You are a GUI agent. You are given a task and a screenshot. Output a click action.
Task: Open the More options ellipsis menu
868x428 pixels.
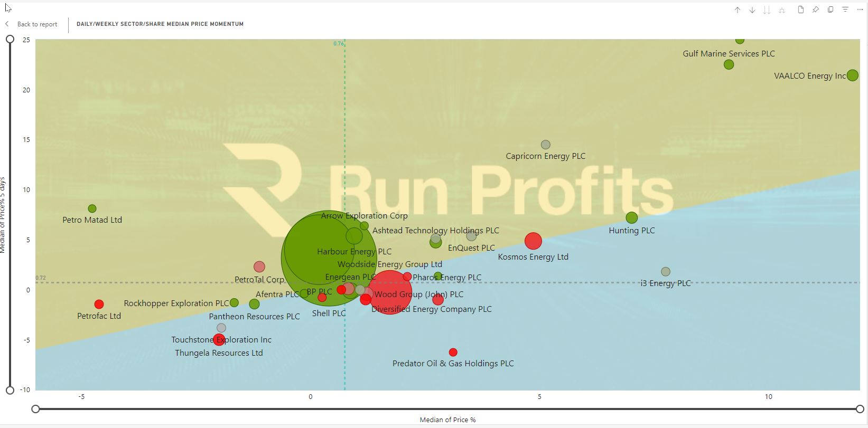860,10
